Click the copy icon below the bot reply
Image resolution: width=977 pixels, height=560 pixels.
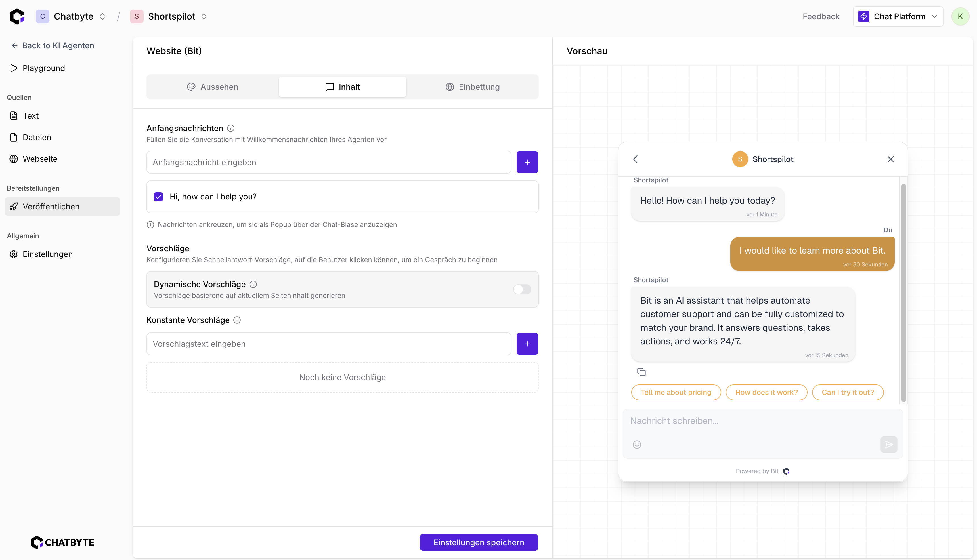(641, 372)
